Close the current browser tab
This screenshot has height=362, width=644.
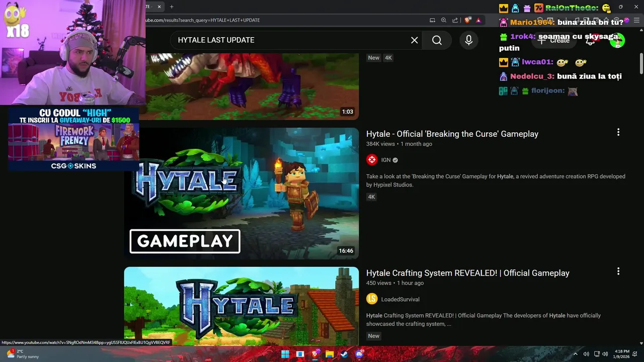pyautogui.click(x=159, y=7)
